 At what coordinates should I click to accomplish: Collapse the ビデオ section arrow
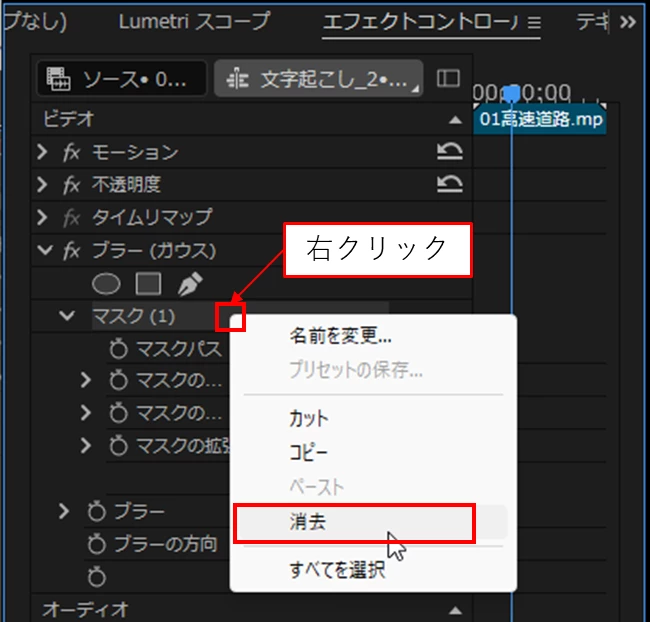click(455, 120)
